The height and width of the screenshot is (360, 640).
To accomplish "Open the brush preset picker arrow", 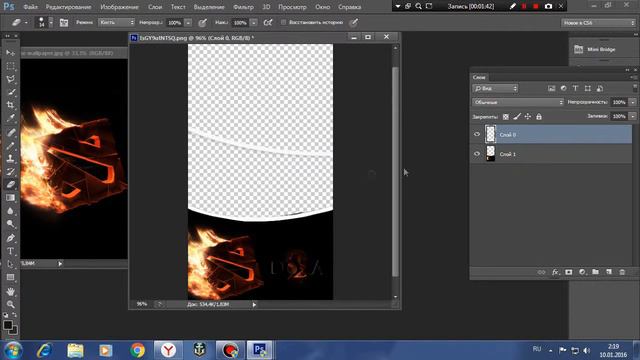I will 51,23.
